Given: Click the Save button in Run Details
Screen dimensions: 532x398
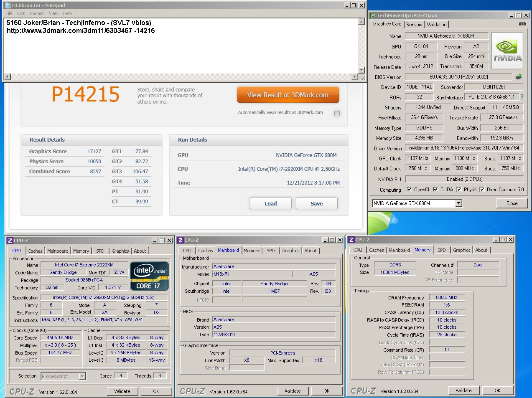Looking at the screenshot, I should (x=317, y=203).
